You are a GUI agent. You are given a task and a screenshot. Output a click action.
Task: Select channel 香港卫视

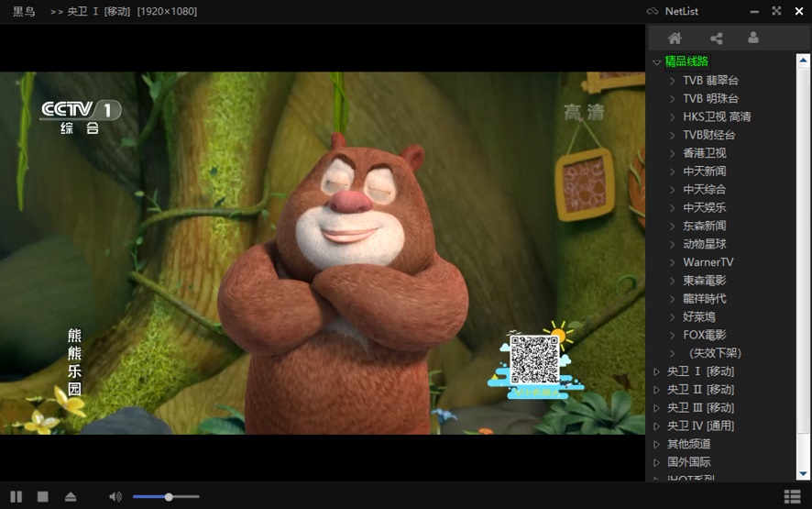click(704, 153)
